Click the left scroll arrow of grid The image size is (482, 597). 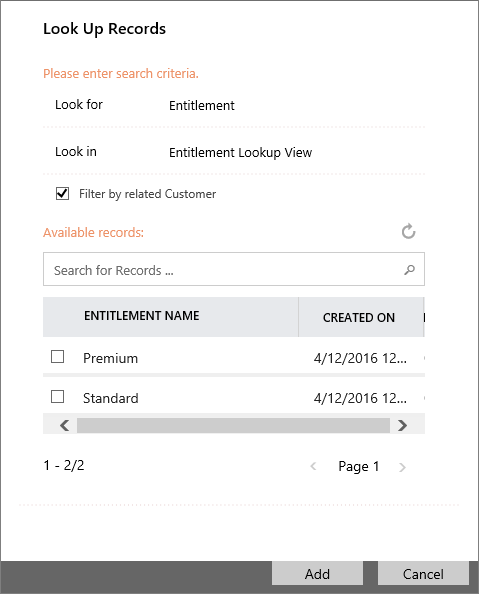pyautogui.click(x=65, y=425)
